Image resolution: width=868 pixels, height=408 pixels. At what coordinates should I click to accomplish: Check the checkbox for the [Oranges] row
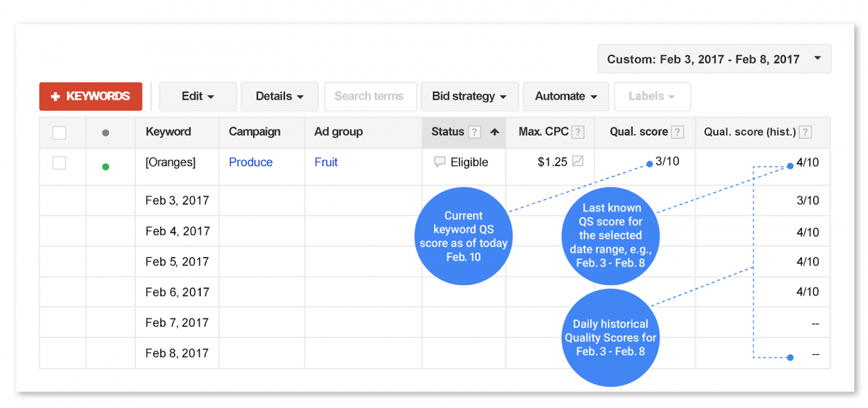pyautogui.click(x=59, y=162)
